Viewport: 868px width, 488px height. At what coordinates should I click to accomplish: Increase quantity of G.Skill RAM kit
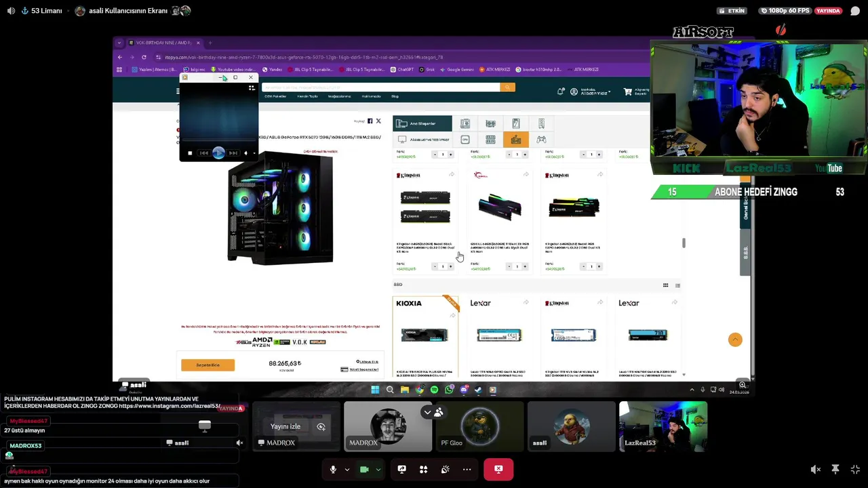[524, 266]
